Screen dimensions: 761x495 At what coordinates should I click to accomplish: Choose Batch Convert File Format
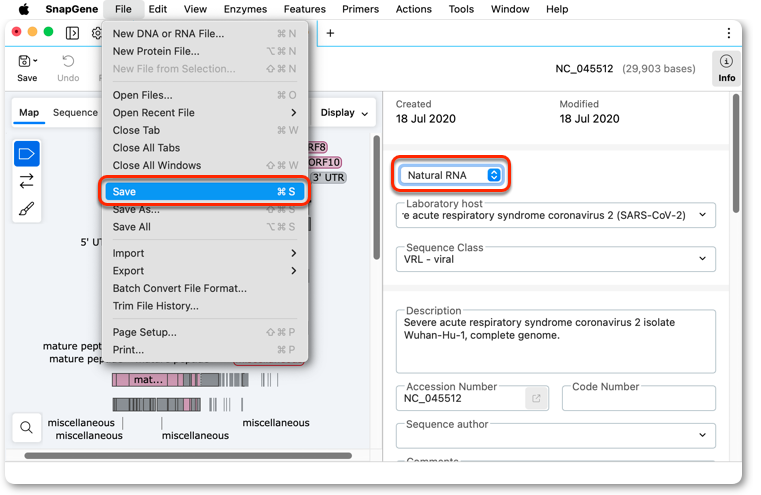[204, 288]
